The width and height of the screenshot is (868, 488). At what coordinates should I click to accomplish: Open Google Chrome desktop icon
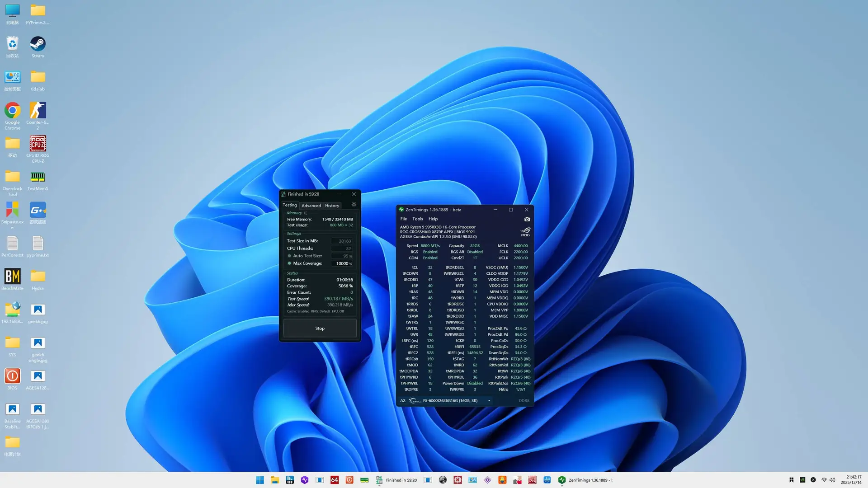click(12, 116)
